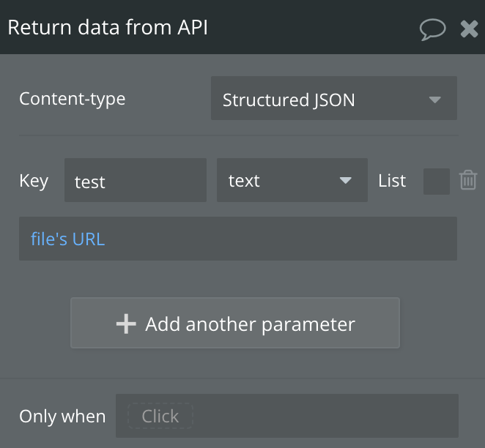Enable the List checkbox
The height and width of the screenshot is (448, 485).
tap(436, 182)
